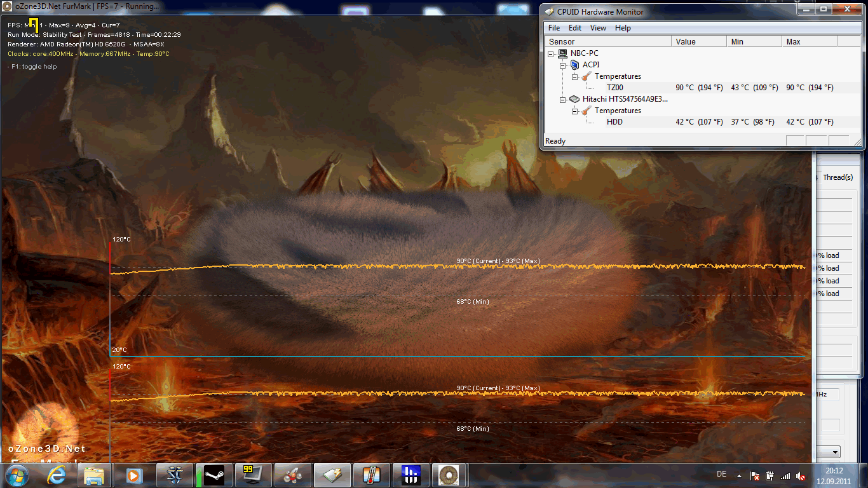The width and height of the screenshot is (868, 488).
Task: Click the Hardware Monitor window resize grip
Action: point(857,142)
